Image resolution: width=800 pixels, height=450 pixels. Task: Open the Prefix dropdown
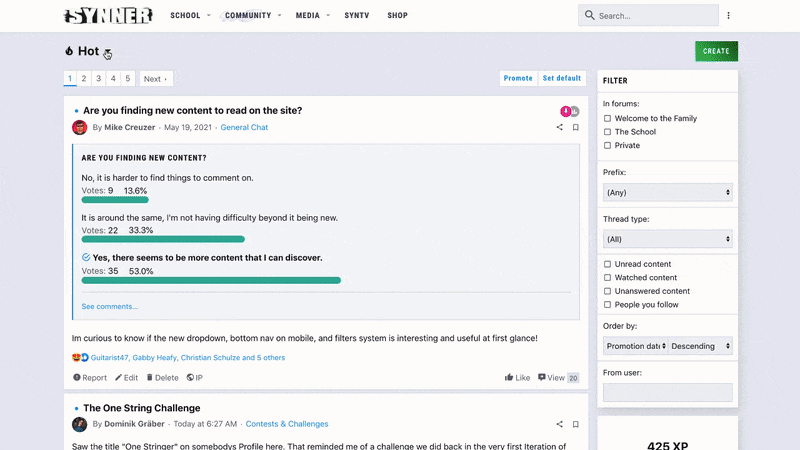pos(667,192)
